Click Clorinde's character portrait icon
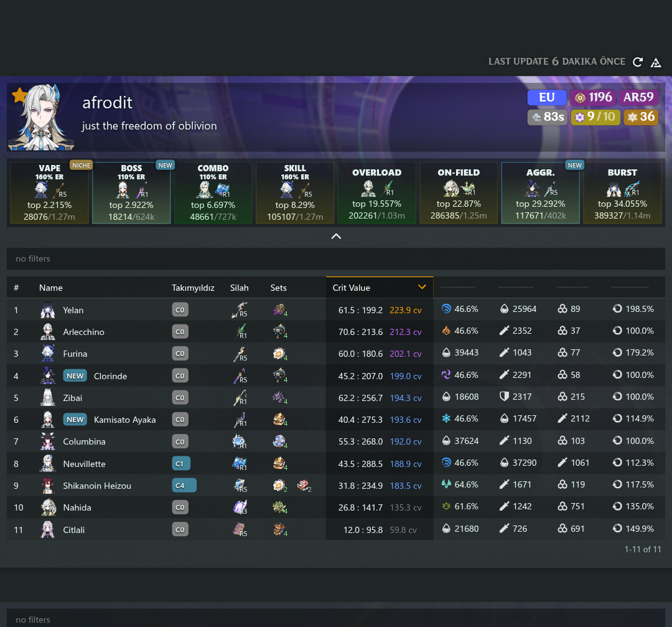The image size is (672, 627). [47, 375]
